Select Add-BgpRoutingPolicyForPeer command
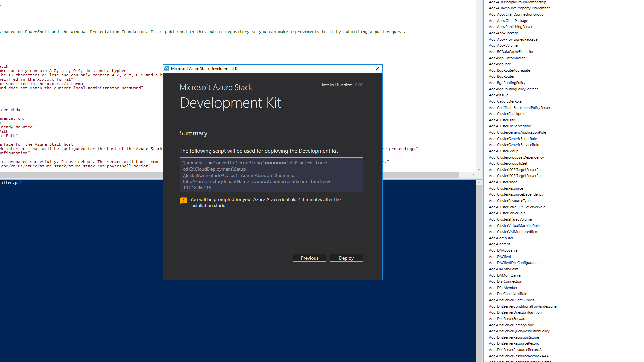This screenshot has width=644, height=362. click(513, 89)
